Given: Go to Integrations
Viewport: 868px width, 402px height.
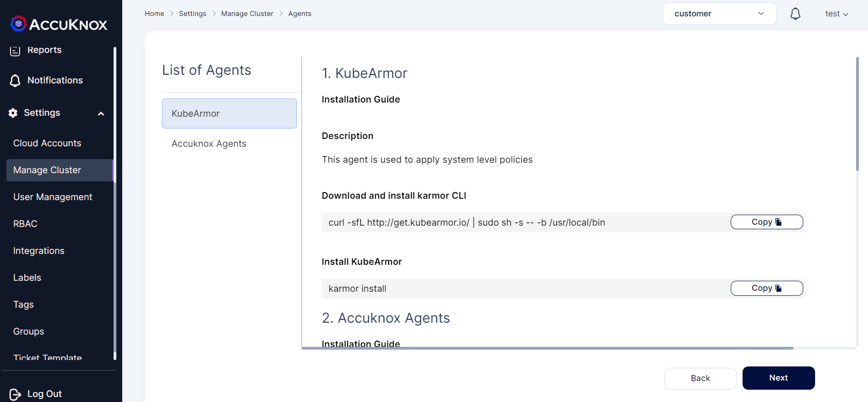Looking at the screenshot, I should [x=39, y=251].
